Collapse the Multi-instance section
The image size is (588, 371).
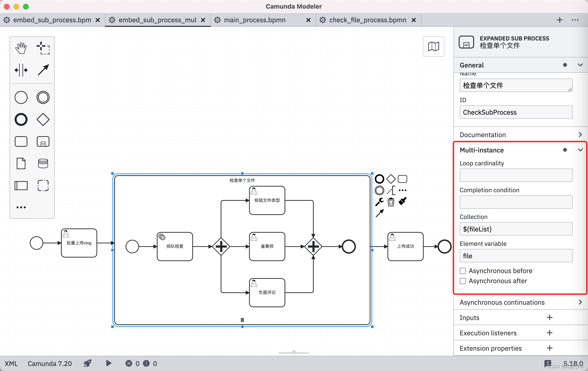pos(580,150)
